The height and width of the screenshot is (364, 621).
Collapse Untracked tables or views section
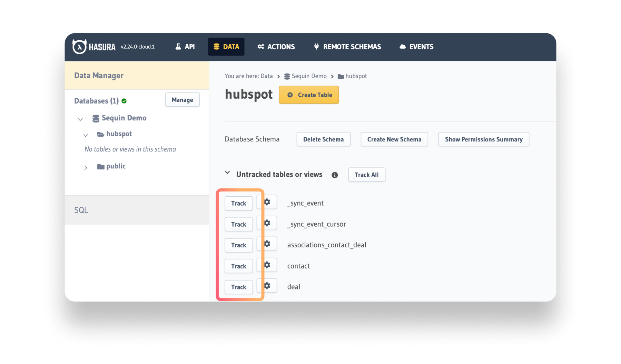pos(227,173)
